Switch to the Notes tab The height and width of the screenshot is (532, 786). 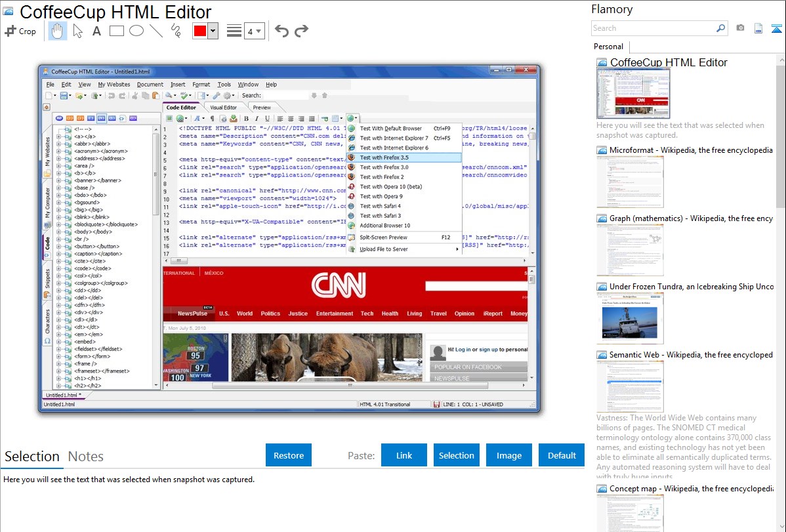[x=86, y=457]
